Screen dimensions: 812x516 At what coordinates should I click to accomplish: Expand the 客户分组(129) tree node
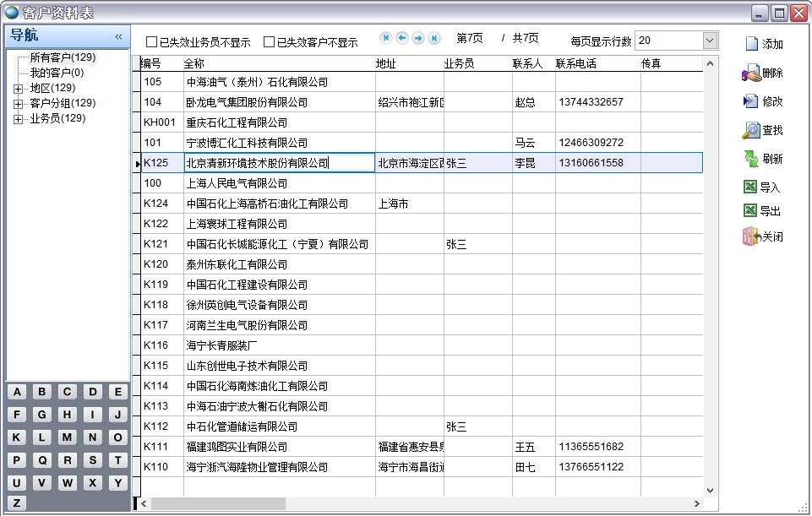tap(17, 103)
